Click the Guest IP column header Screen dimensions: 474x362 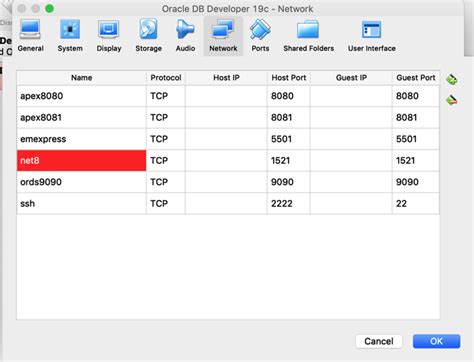tap(351, 78)
